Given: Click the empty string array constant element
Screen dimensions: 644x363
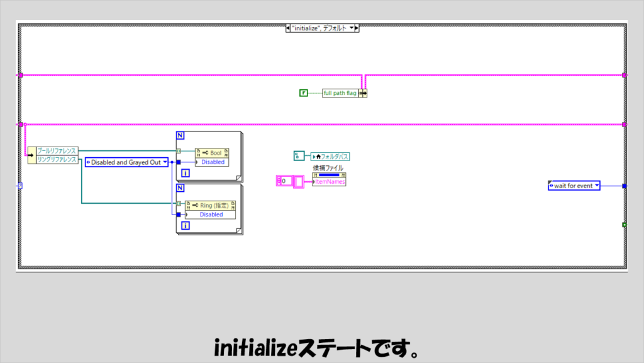Looking at the screenshot, I should tap(298, 181).
